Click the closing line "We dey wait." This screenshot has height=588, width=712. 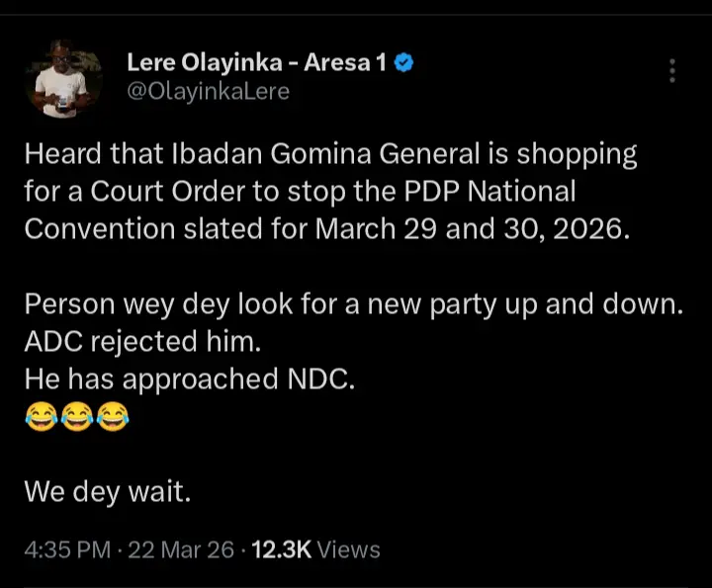[107, 491]
